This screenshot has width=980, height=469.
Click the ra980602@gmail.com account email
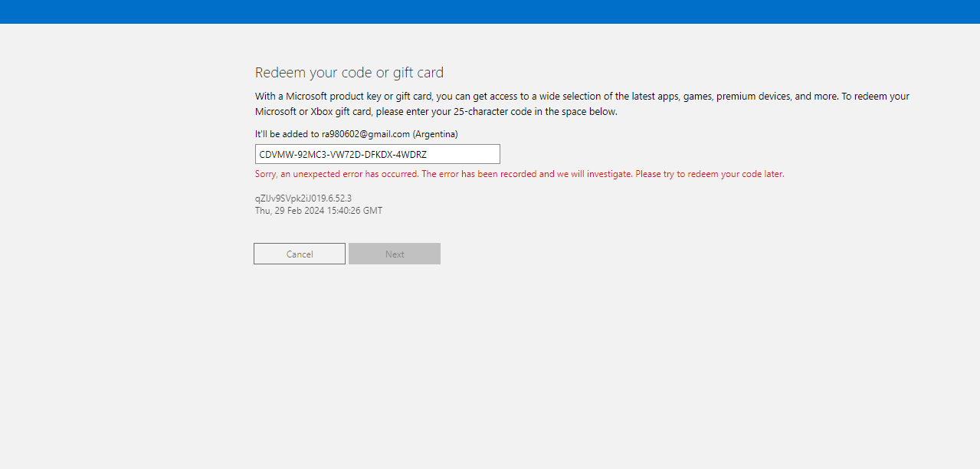(365, 134)
